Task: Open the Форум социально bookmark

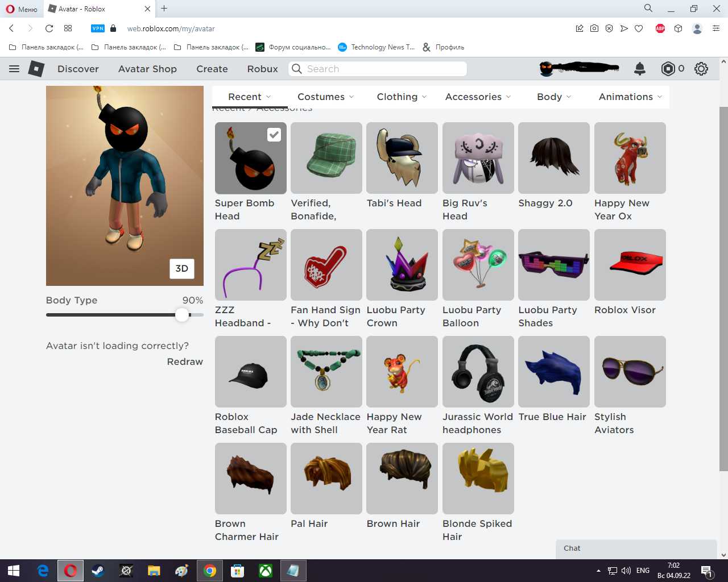Action: pos(293,47)
